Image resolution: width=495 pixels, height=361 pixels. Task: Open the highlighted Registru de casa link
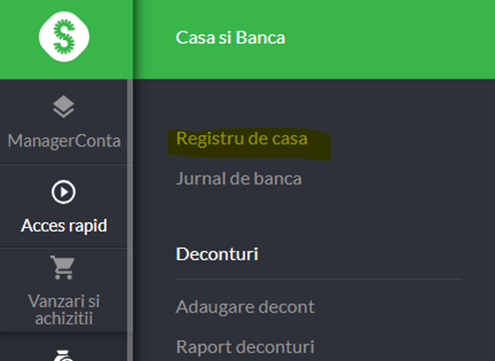click(x=242, y=138)
